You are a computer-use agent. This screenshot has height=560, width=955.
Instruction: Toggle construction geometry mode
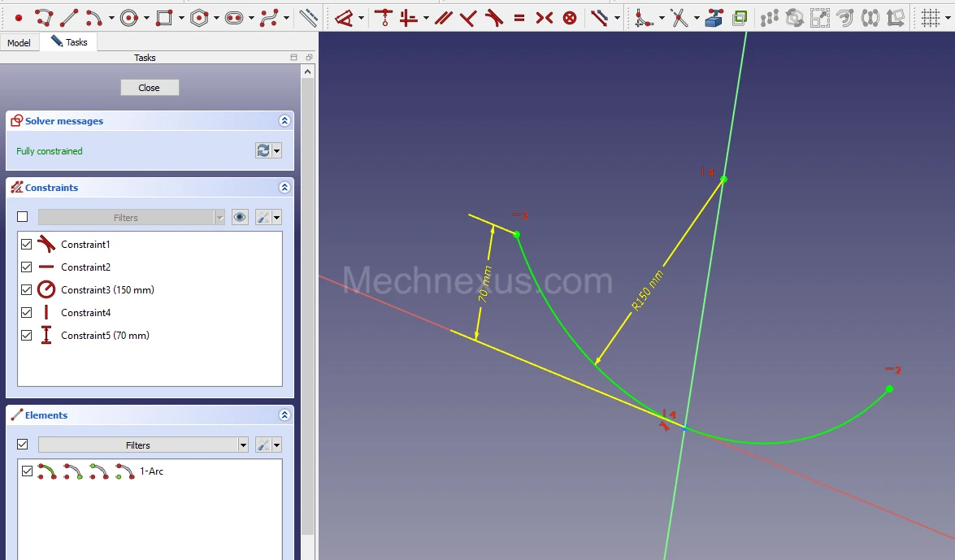click(x=308, y=18)
